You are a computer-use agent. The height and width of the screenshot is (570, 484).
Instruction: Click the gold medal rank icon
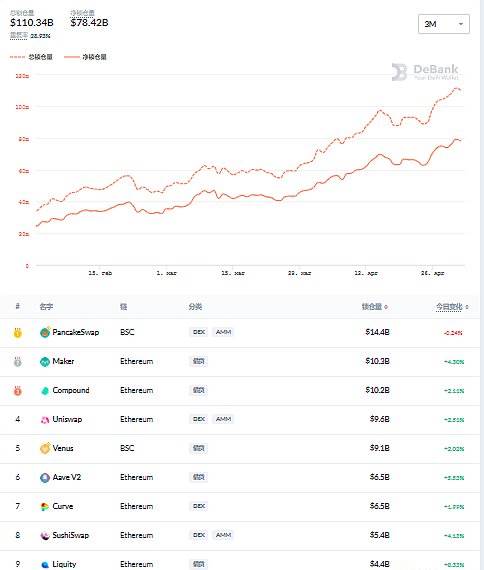point(17,332)
